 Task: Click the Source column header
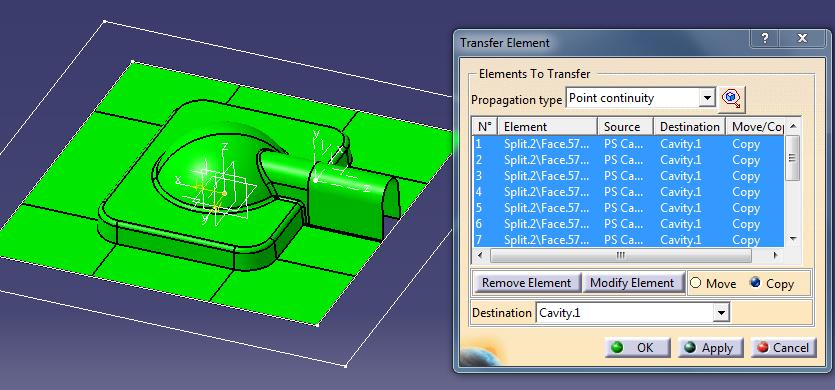[626, 127]
